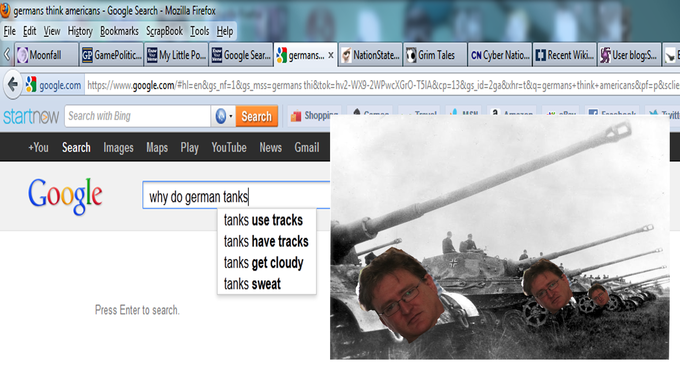Screen dimensions: 680x383
Task: Switch to the Cyber Natio... tab
Action: click(x=500, y=55)
